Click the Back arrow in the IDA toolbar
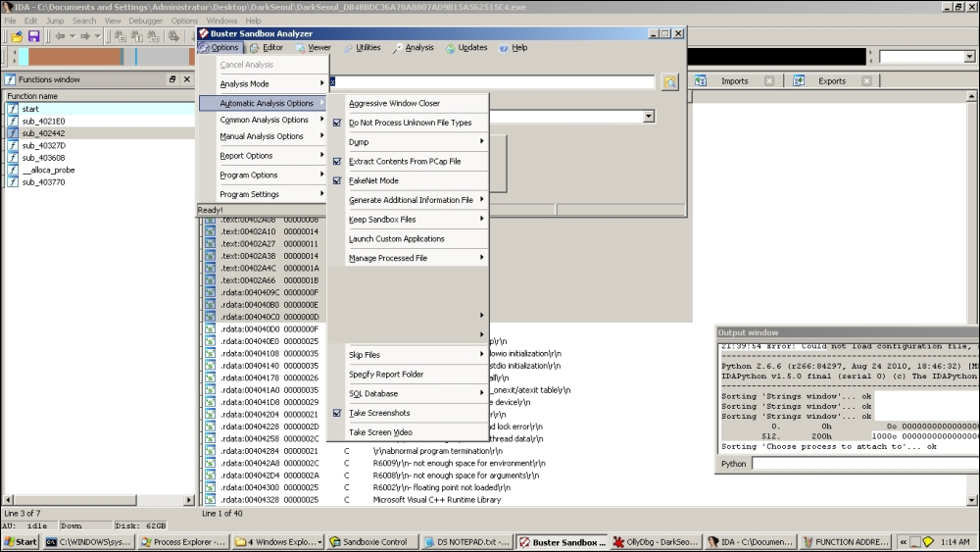Screen dimensions: 980x552 click(x=60, y=36)
